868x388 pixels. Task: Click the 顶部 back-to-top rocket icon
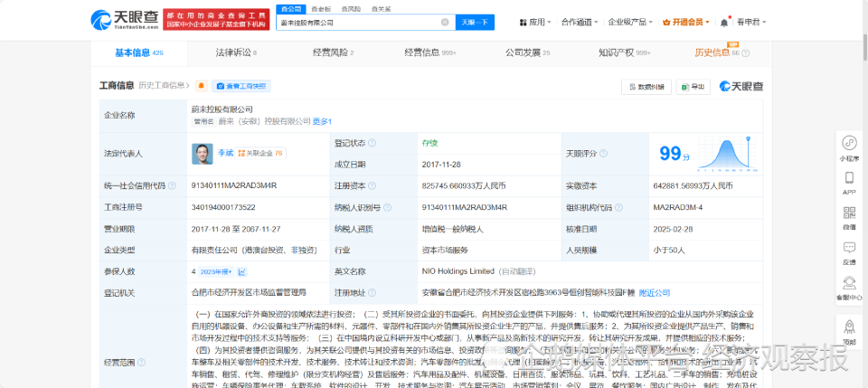849,332
